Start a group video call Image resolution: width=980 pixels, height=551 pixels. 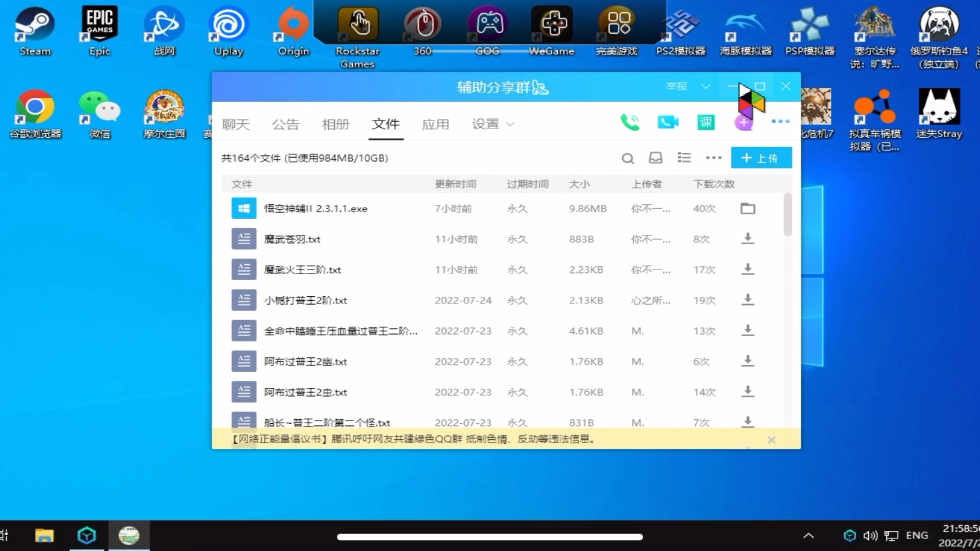668,122
